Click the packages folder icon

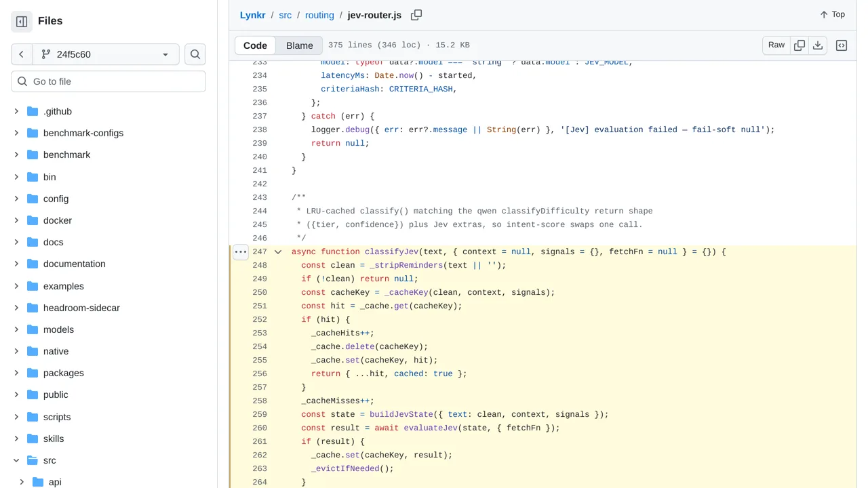tap(33, 373)
